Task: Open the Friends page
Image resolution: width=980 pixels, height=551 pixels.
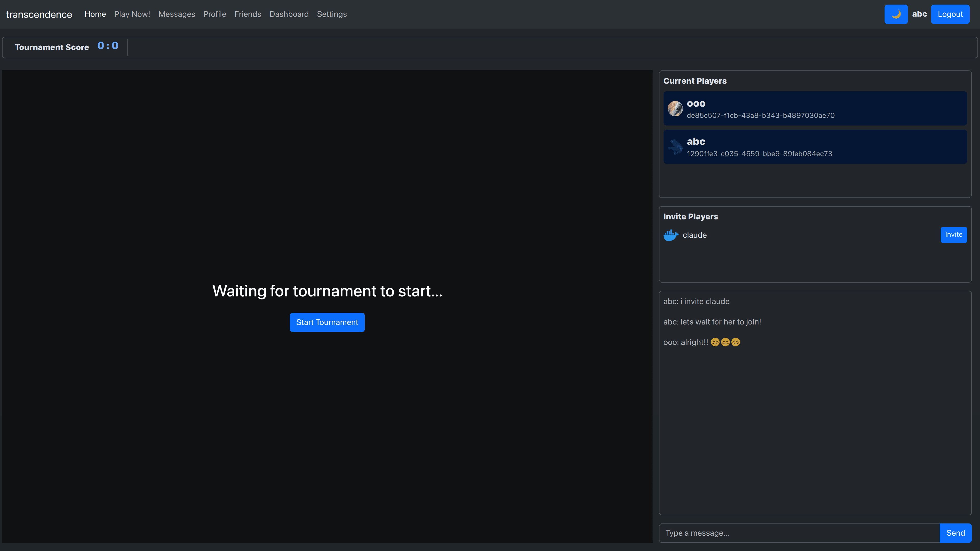Action: tap(248, 14)
